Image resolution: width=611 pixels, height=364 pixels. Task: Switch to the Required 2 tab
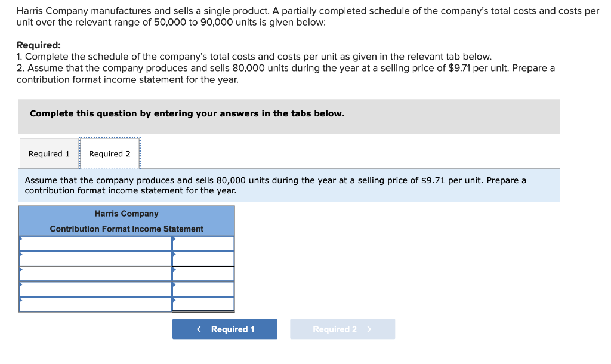pos(110,153)
